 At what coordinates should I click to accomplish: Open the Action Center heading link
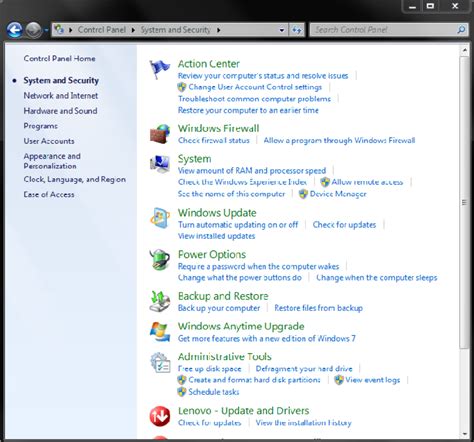pos(209,64)
